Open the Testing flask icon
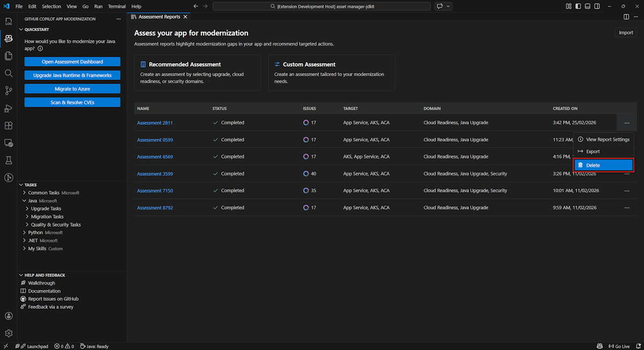 pos(8,160)
